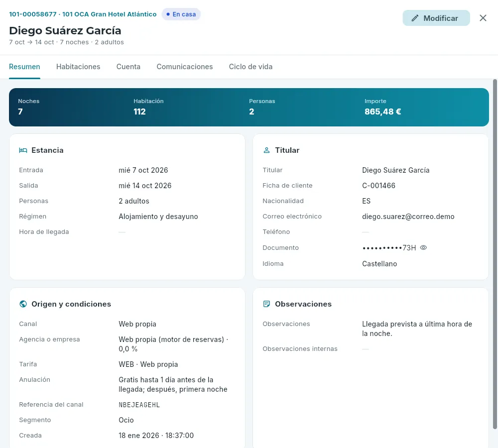Click the note icon beside Observaciones
The image size is (498, 448).
(266, 304)
